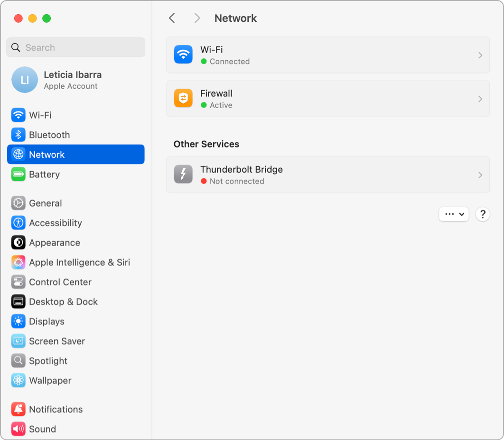Image resolution: width=504 pixels, height=440 pixels.
Task: Open Leticia Ibarra's Apple Account
Action: pyautogui.click(x=72, y=80)
